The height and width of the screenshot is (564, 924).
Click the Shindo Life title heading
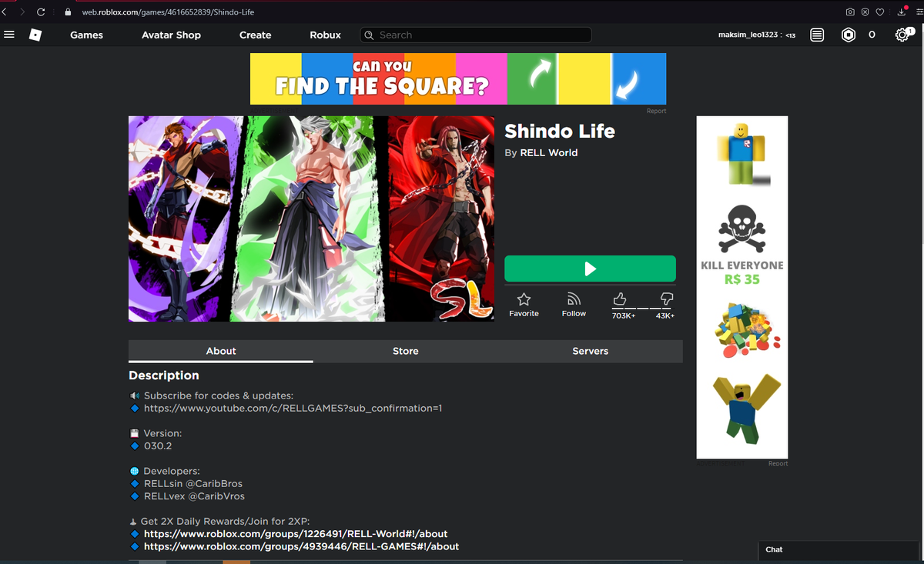[x=560, y=131]
